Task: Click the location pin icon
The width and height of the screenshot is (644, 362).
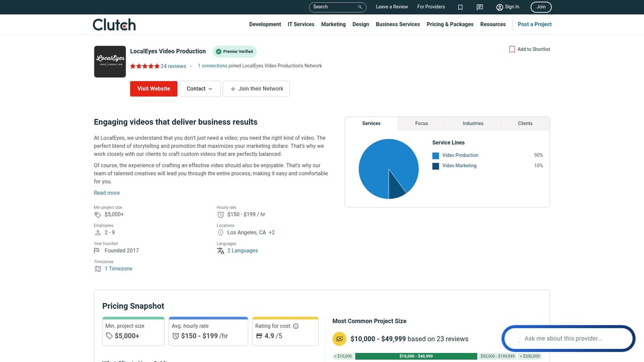Action: 221,233
